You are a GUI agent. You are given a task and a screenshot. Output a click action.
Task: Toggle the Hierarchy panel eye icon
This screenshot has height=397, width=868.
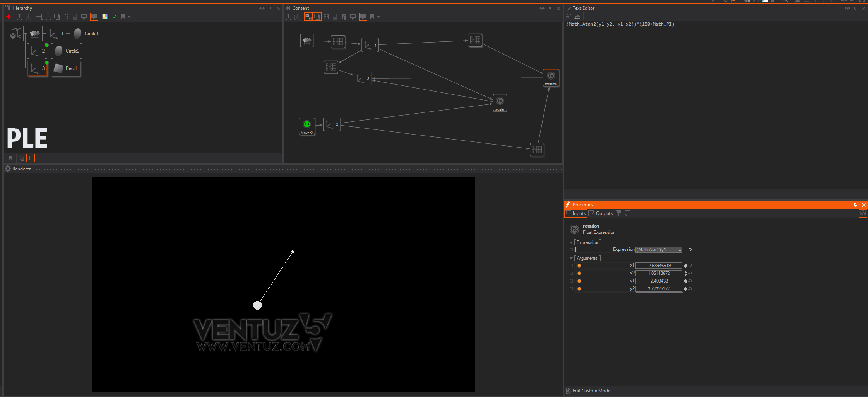[x=262, y=8]
